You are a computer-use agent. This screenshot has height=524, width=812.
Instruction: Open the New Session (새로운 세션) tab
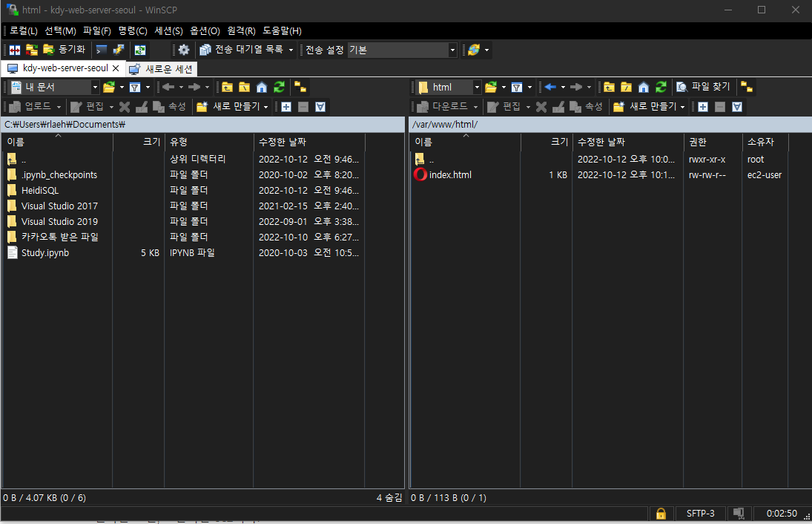coord(161,69)
